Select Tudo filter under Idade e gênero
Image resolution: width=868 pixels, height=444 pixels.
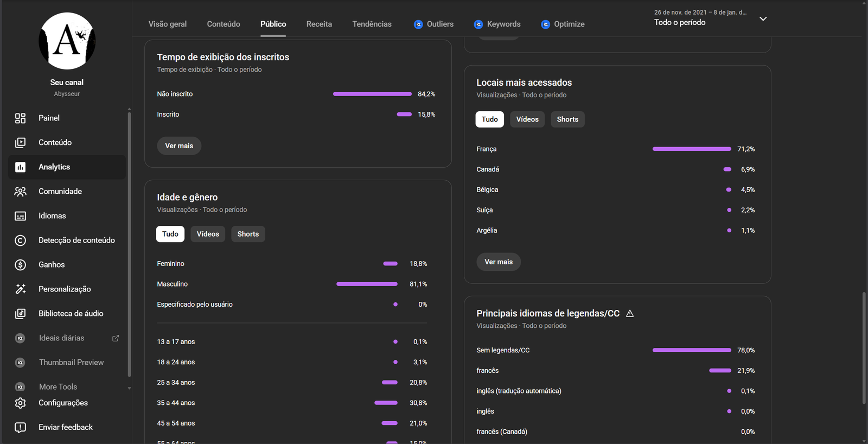pos(170,234)
